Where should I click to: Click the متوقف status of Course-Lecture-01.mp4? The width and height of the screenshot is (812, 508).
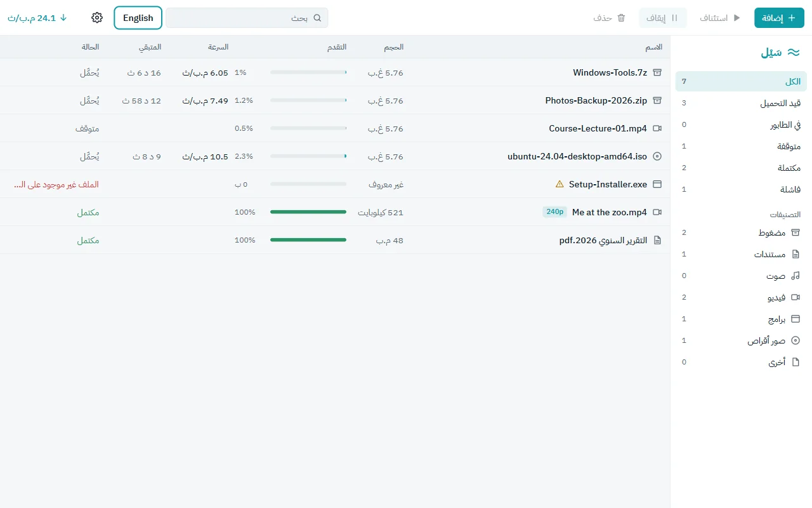coord(87,128)
